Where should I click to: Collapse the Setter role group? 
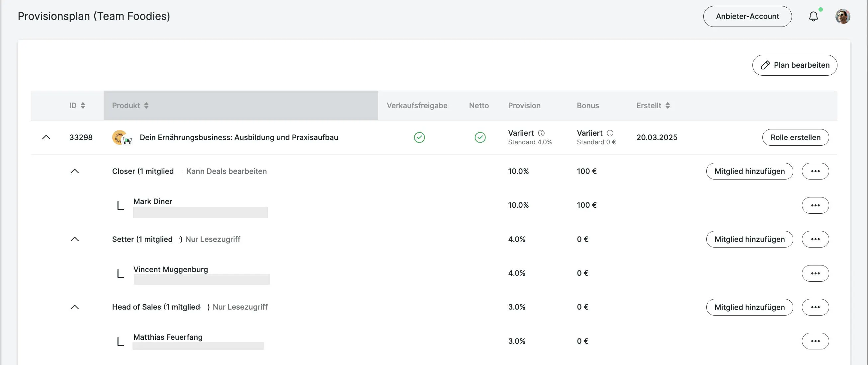click(74, 239)
